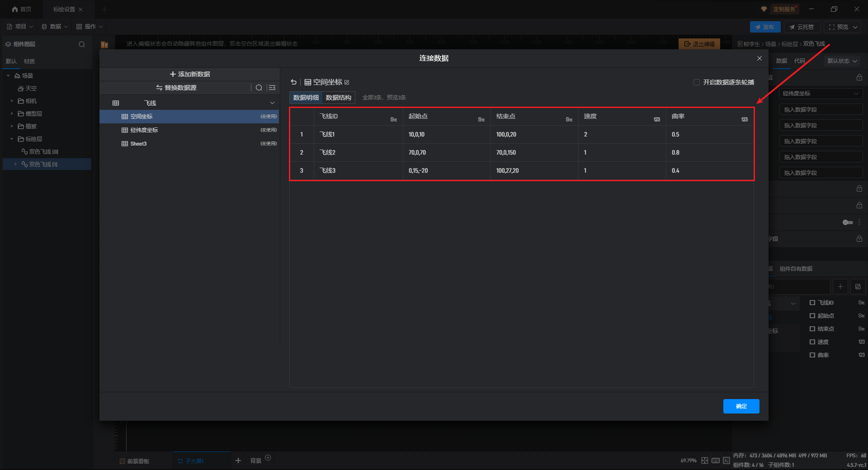This screenshot has width=868, height=470.
Task: Click the 确定 button
Action: click(x=741, y=406)
